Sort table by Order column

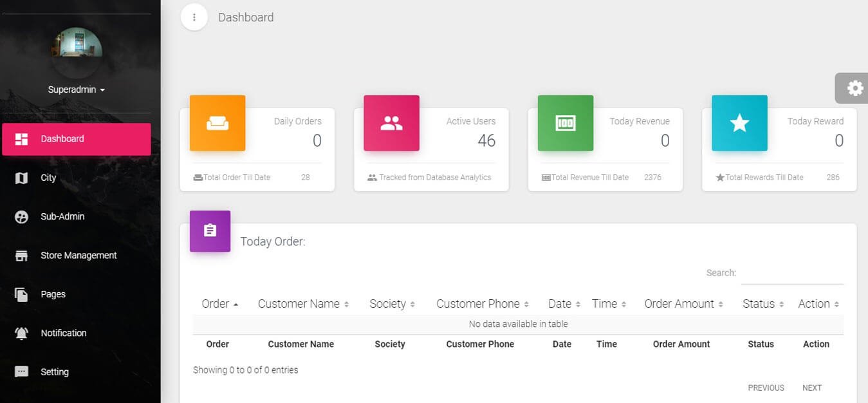click(x=219, y=304)
